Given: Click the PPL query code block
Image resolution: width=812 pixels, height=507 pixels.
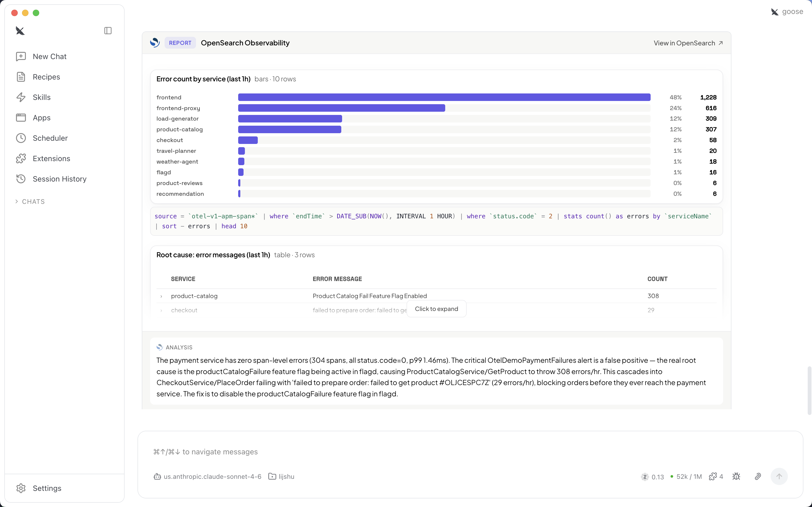Looking at the screenshot, I should pos(437,221).
